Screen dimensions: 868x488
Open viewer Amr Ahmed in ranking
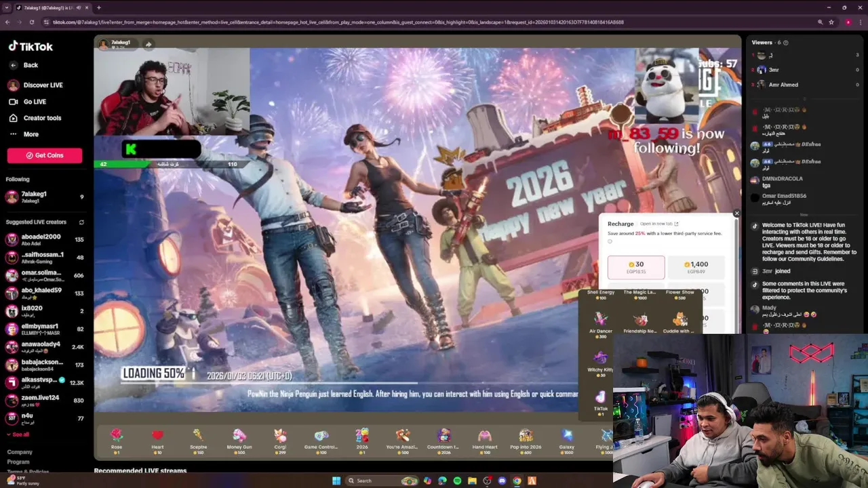[783, 85]
